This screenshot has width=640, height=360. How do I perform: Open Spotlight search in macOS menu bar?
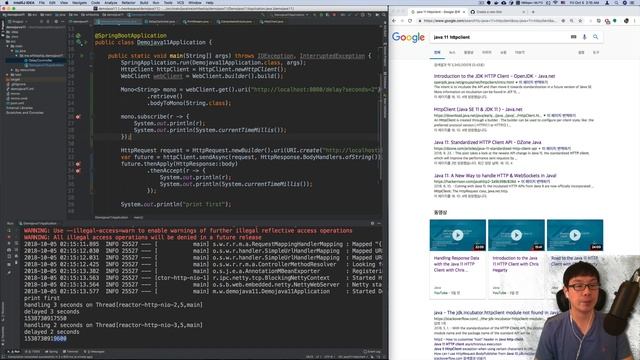[616, 2]
